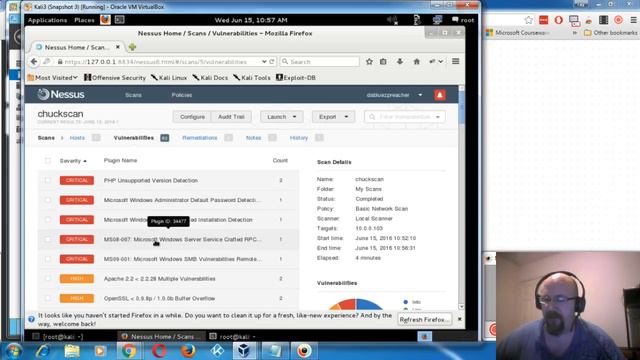Open the Scans tab in the Nessus header
Viewport: 640px width, 360px height.
tap(133, 95)
